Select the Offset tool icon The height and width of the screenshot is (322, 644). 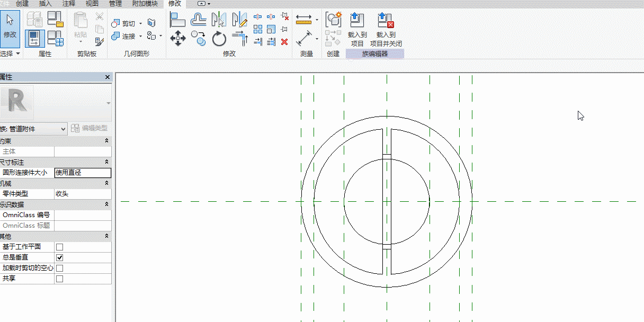pos(199,20)
